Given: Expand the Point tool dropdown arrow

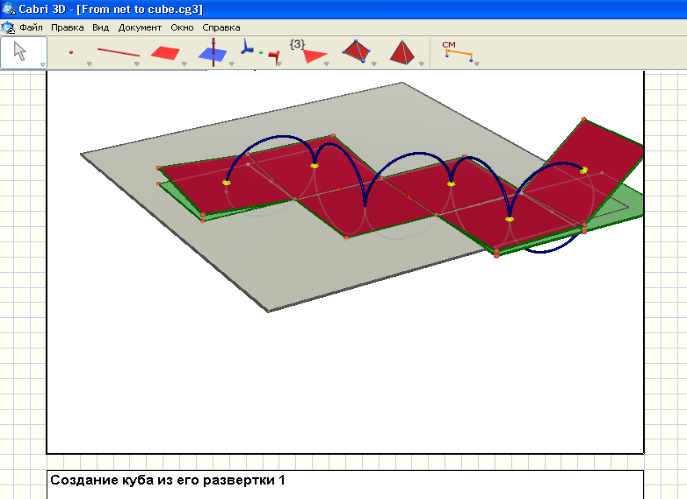Looking at the screenshot, I should [x=89, y=64].
